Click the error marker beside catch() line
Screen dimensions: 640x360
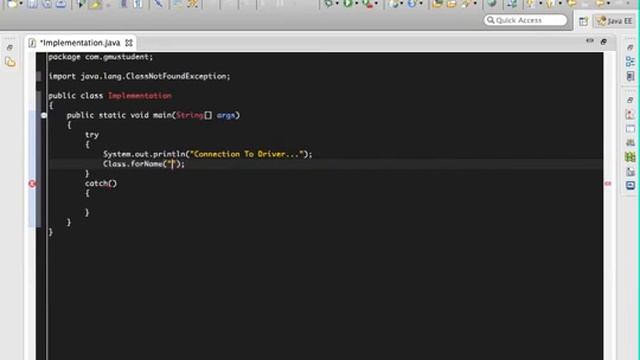click(x=32, y=184)
